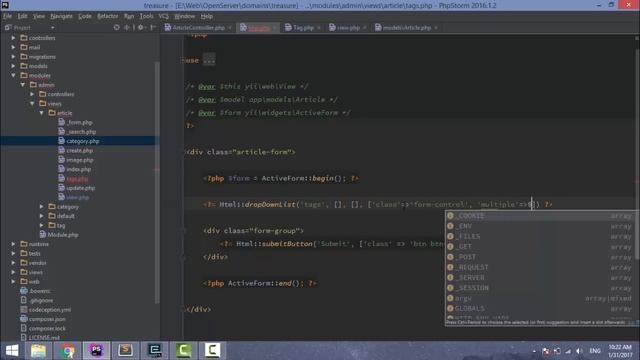Open the Tools menu
Image resolution: width=640 pixels, height=360 pixels.
147,16
